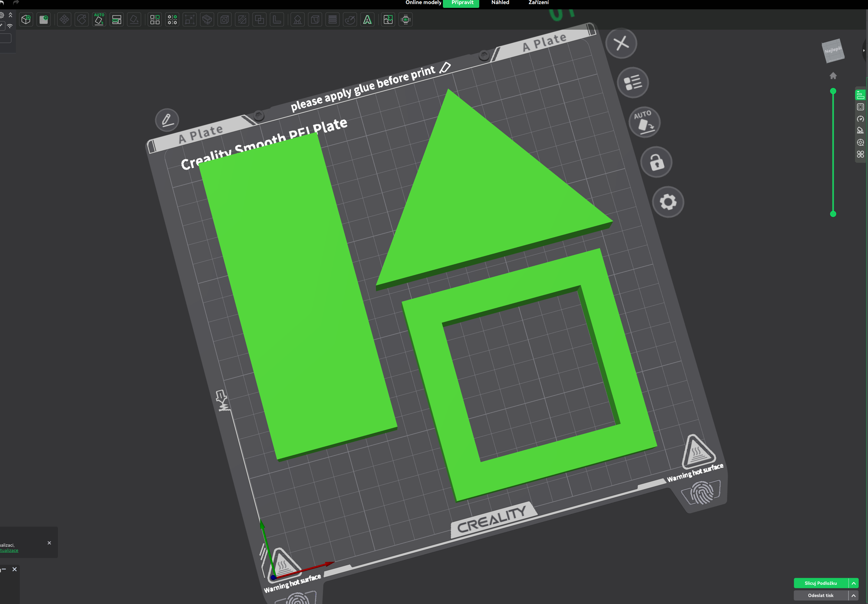Viewport: 868px width, 604px height.
Task: Click the Add model cube icon
Action: coord(26,20)
